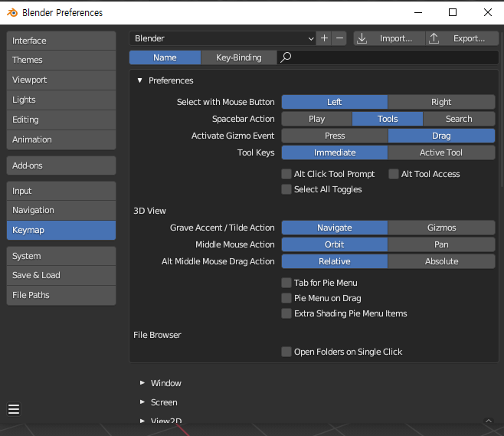
Task: Set Activate Gizmo Event to Drag
Action: click(441, 136)
